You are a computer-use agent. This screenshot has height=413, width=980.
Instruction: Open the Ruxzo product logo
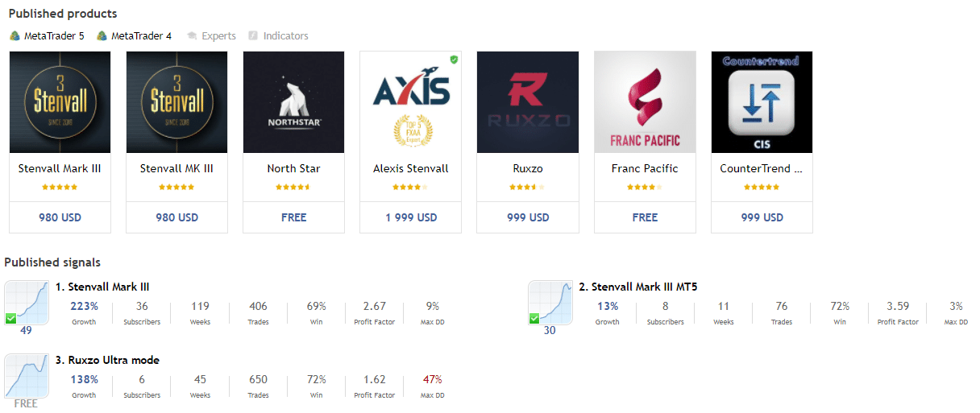tap(527, 102)
